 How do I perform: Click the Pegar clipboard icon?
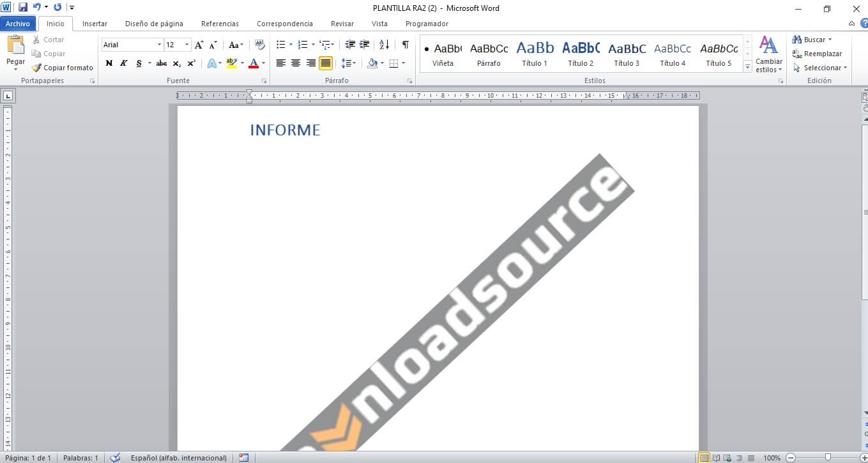click(x=15, y=45)
